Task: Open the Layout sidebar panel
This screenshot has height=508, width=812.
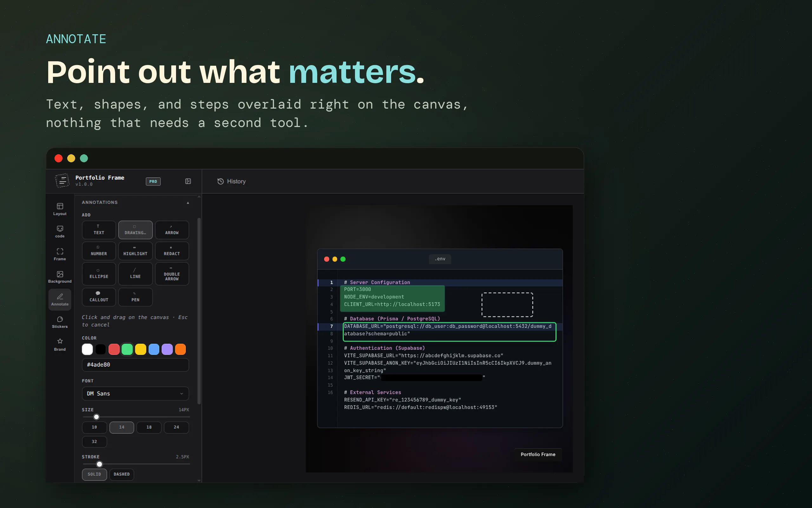Action: click(60, 209)
